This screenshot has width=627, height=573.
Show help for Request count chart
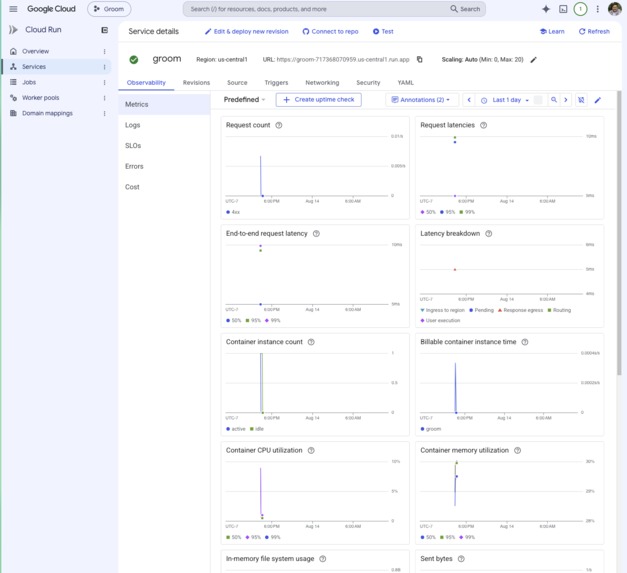[x=279, y=125]
